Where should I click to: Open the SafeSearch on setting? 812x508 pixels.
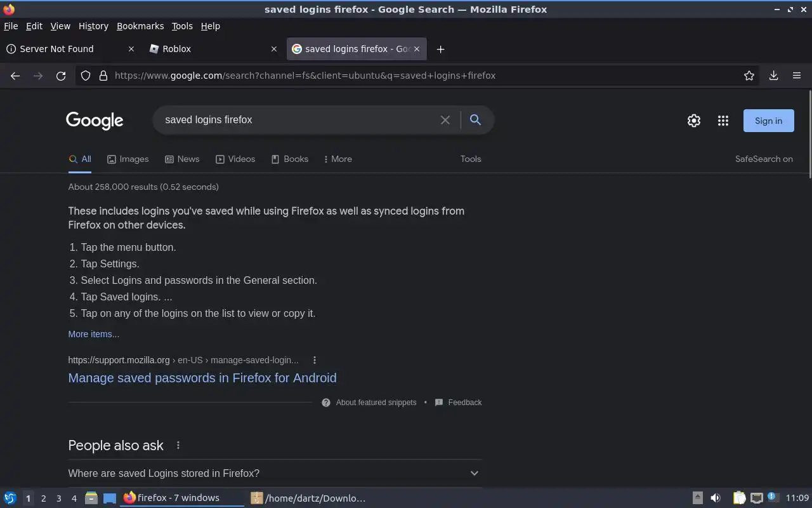click(764, 159)
